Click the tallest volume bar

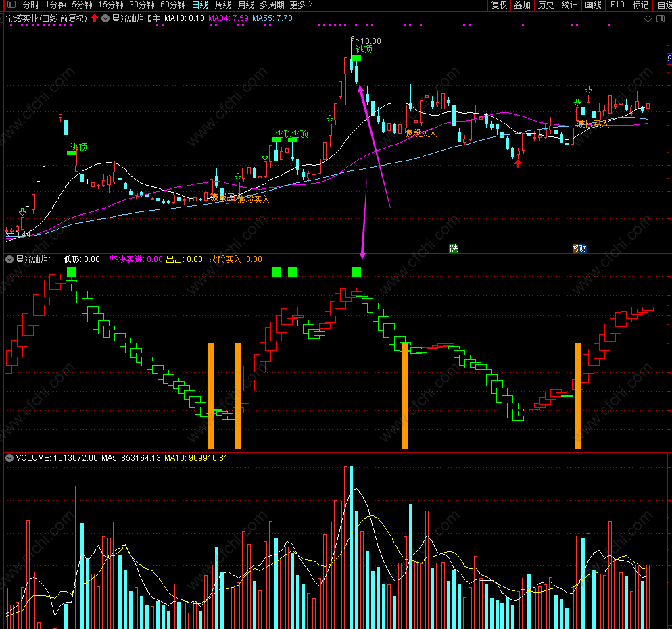[351, 547]
